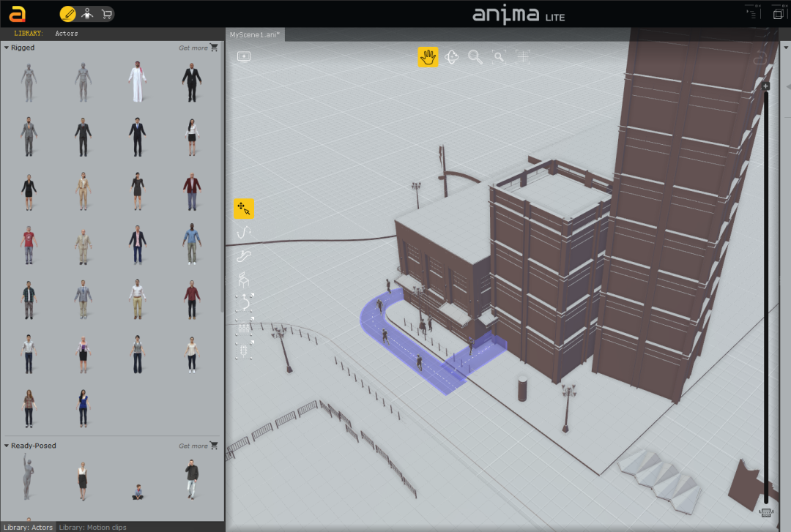Click the zoom extents tool
Image resolution: width=791 pixels, height=532 pixels.
click(523, 57)
